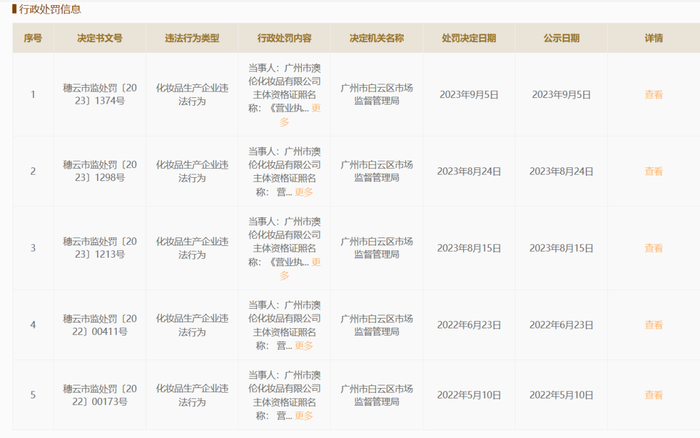Open 查看 details for the 2023年9月5日 penalty
This screenshot has height=438, width=700.
click(654, 95)
